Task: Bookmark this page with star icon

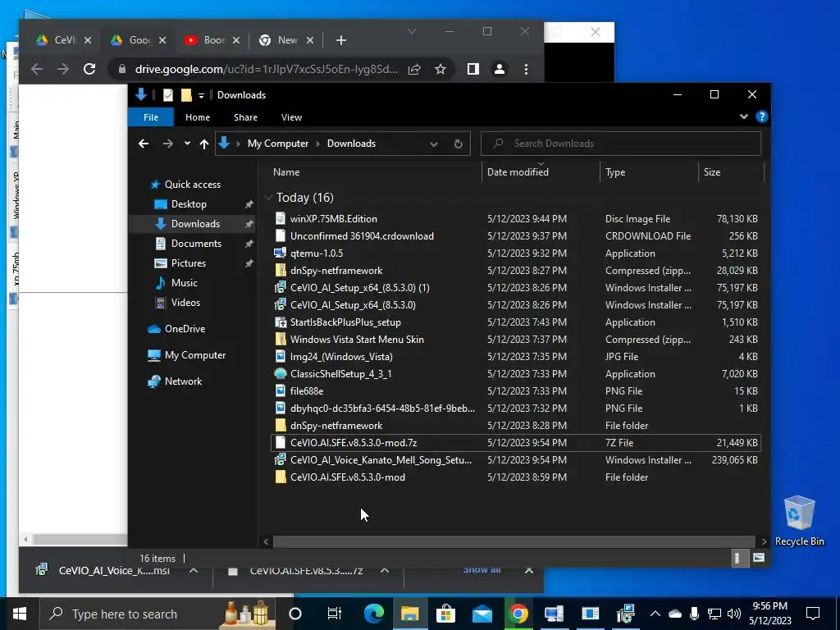Action: coord(441,69)
